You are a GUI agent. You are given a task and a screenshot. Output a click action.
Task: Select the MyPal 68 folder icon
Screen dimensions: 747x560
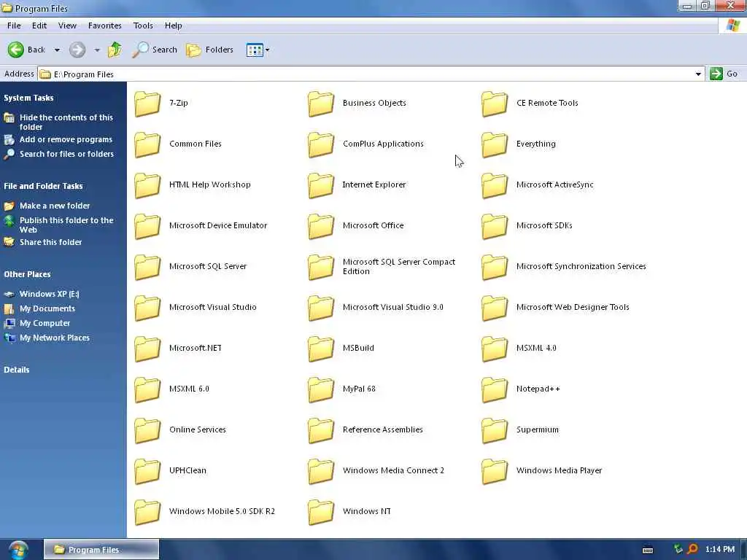pos(321,390)
